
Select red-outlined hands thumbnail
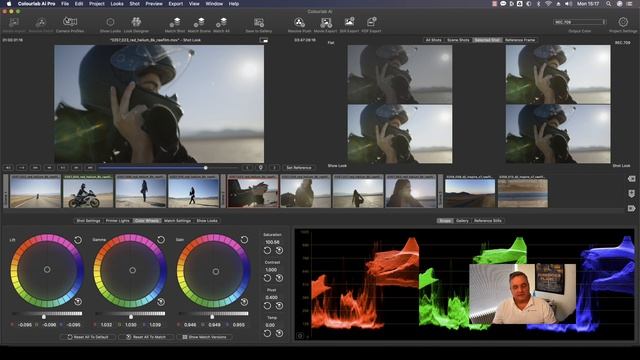pyautogui.click(x=253, y=191)
